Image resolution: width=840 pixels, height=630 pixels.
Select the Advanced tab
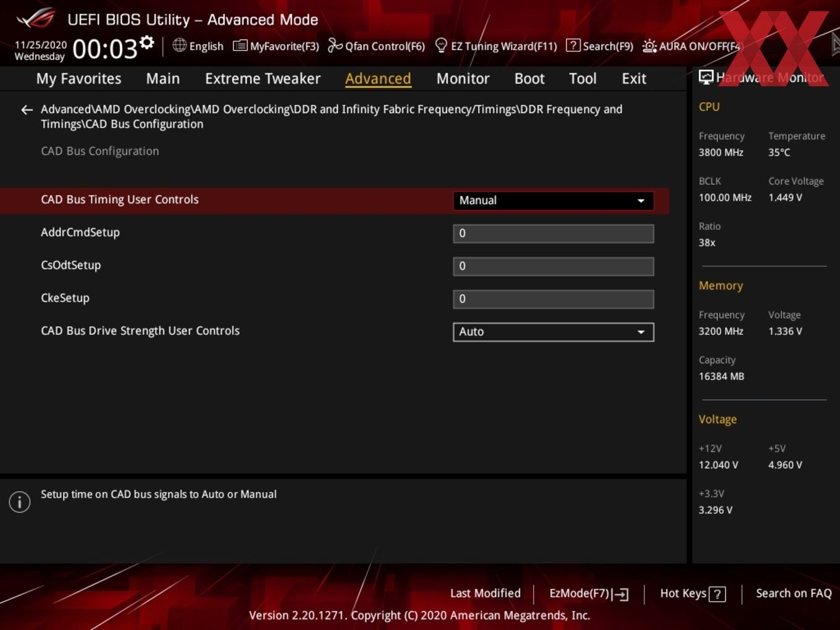click(x=378, y=78)
